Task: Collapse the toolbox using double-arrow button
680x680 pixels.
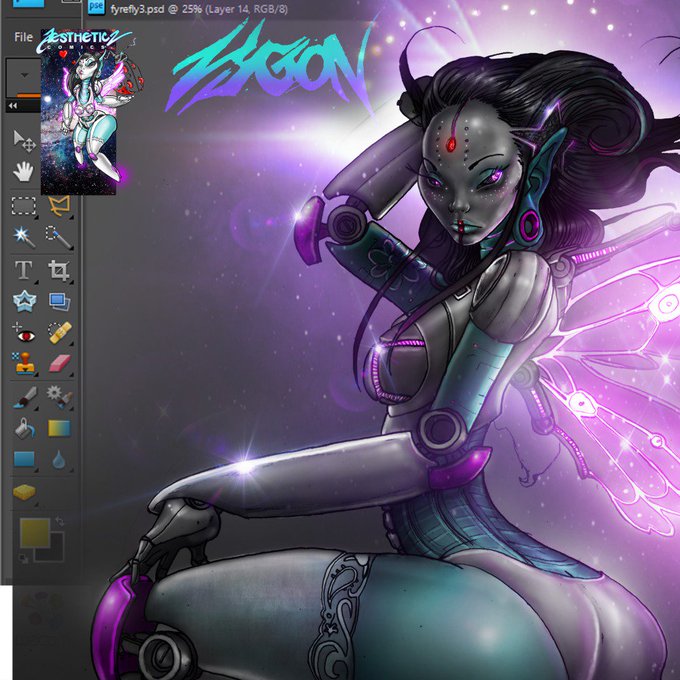Action: pos(13,106)
